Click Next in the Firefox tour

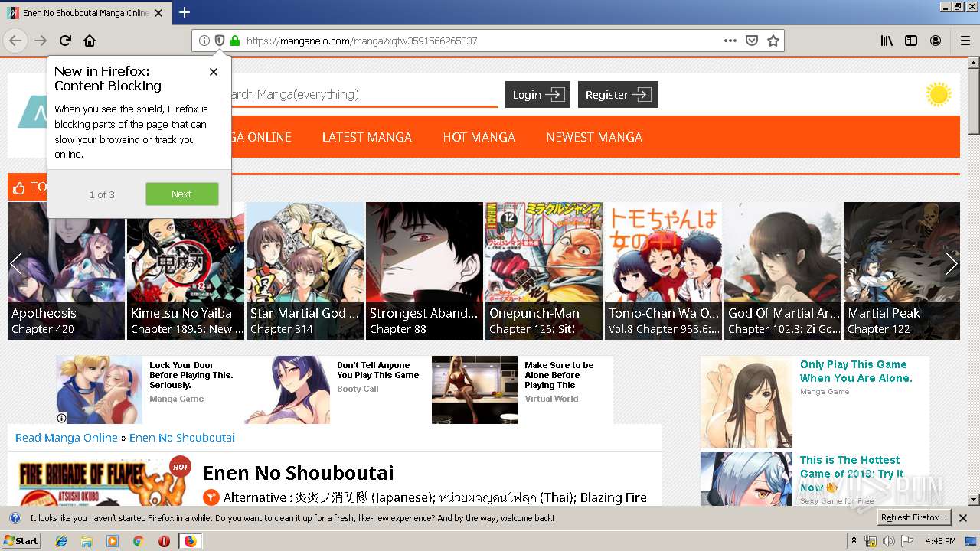181,194
